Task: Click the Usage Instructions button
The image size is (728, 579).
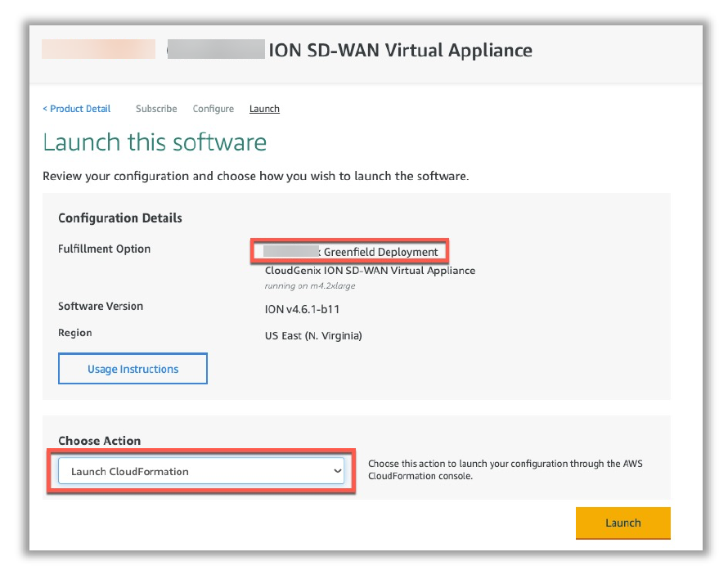Action: click(x=133, y=369)
